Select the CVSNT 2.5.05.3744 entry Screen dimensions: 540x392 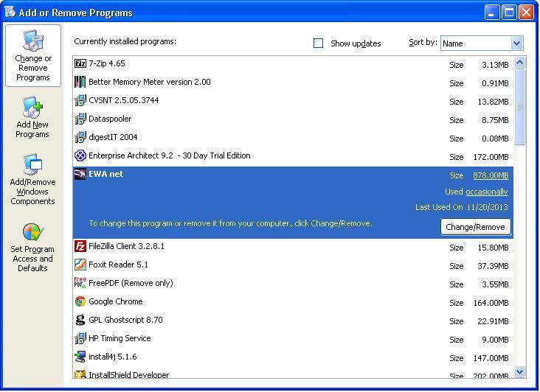[123, 101]
